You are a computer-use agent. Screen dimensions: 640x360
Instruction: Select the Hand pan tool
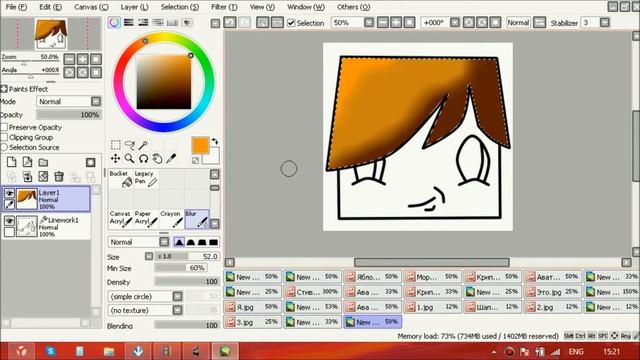[157, 158]
